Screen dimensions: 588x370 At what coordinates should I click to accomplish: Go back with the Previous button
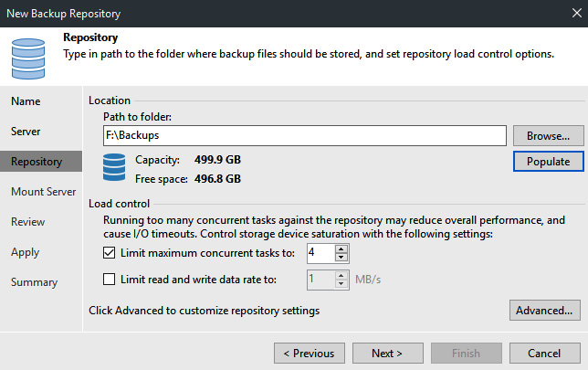pos(310,354)
